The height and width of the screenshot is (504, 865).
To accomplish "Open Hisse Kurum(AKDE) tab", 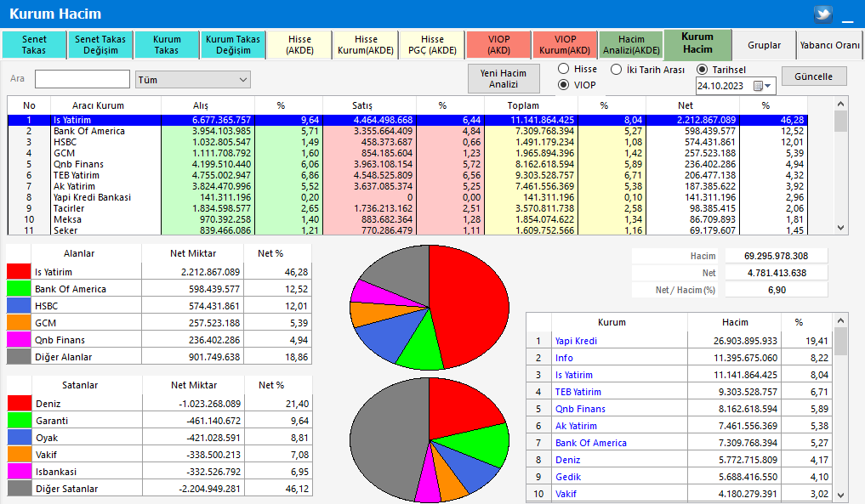I will 366,45.
